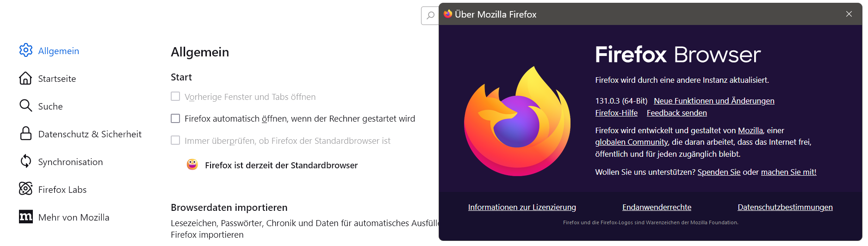Click the update status text about andere Instanz
The width and height of the screenshot is (868, 246).
(682, 80)
